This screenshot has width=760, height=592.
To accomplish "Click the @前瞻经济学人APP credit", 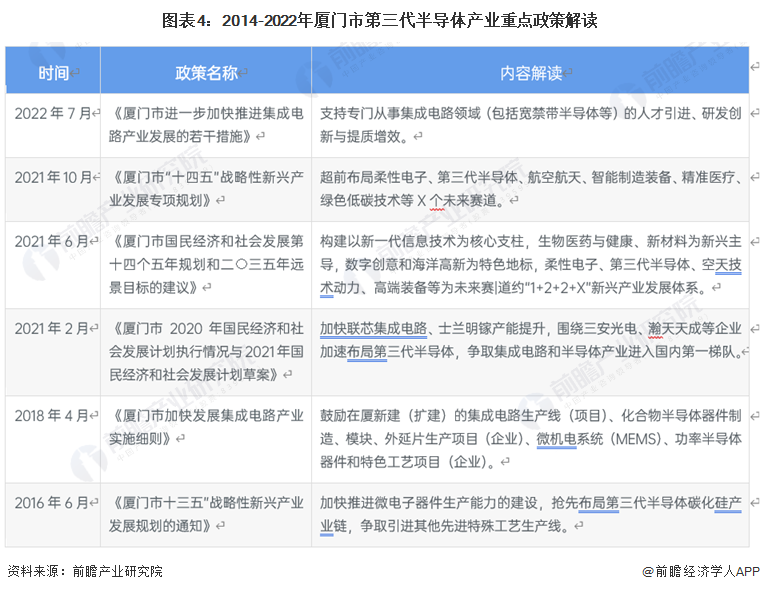I will [x=700, y=572].
